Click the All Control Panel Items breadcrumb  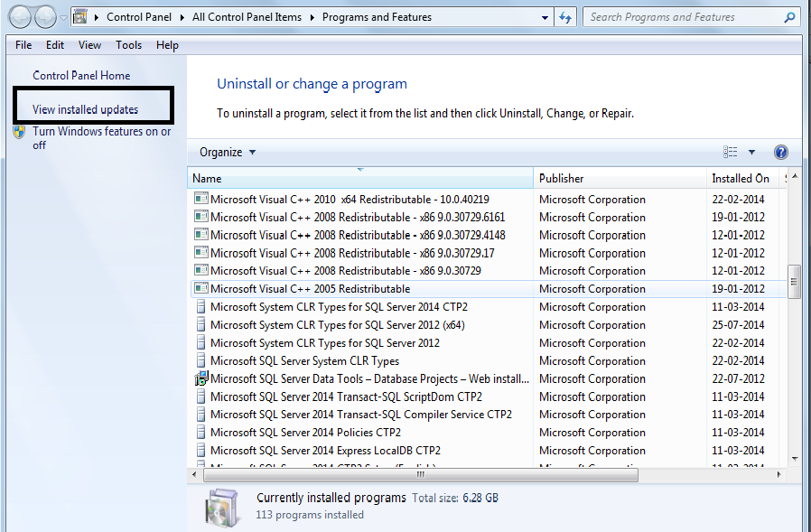pyautogui.click(x=247, y=17)
